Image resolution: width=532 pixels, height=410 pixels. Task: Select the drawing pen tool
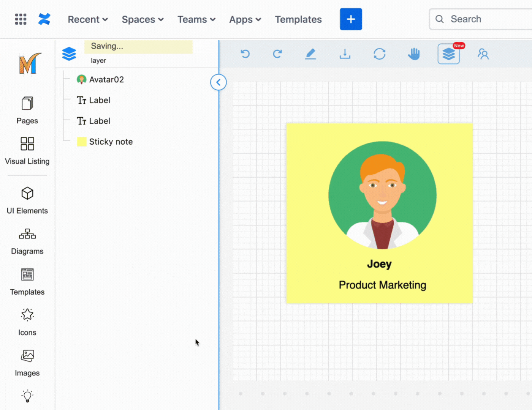[x=310, y=54]
